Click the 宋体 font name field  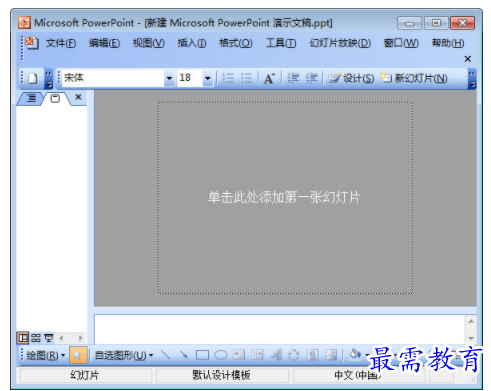(113, 78)
